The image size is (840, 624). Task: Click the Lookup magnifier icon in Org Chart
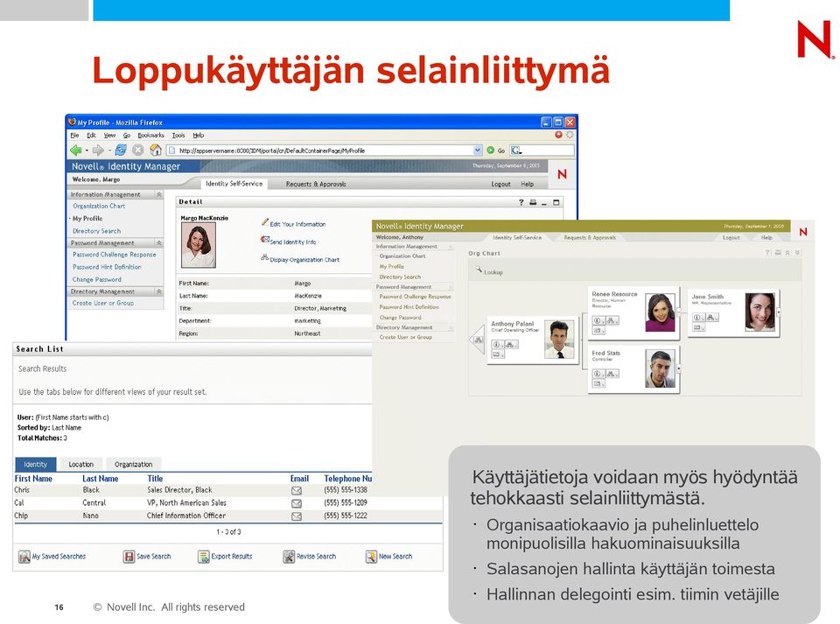(x=479, y=270)
